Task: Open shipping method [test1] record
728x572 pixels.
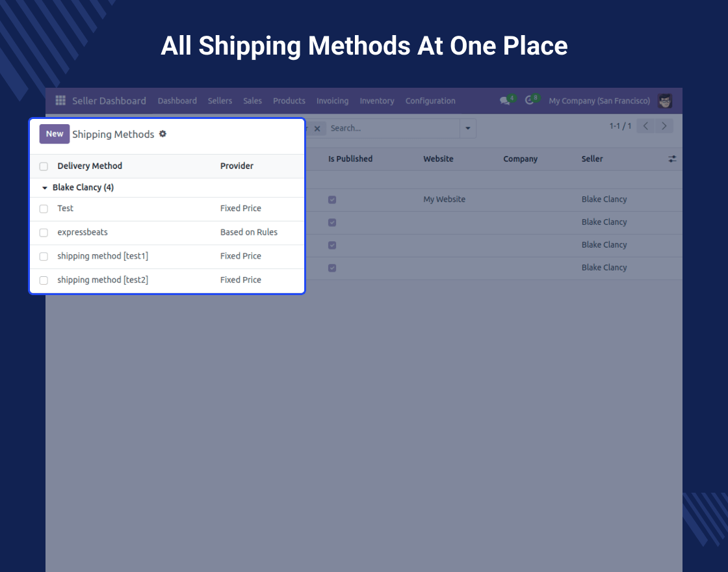Action: [103, 256]
